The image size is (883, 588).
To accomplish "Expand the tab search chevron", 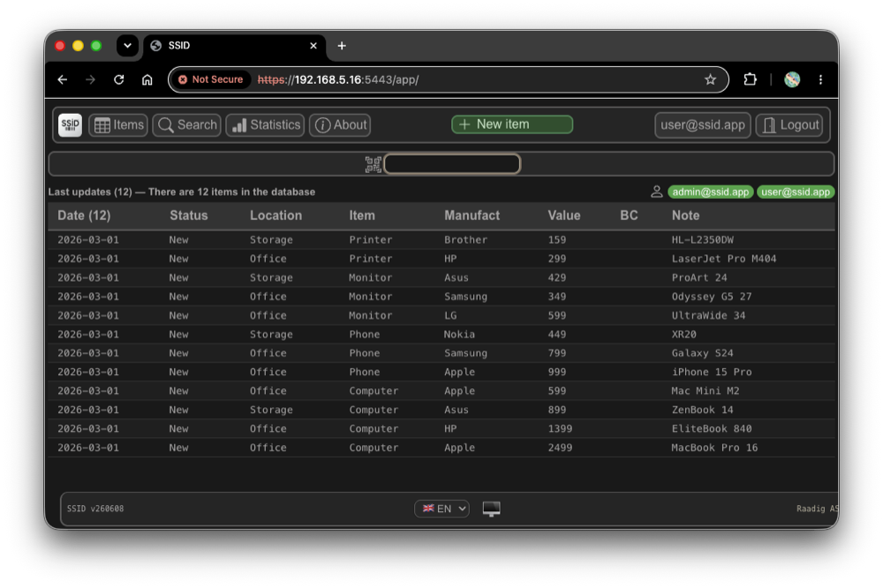I will (x=128, y=46).
